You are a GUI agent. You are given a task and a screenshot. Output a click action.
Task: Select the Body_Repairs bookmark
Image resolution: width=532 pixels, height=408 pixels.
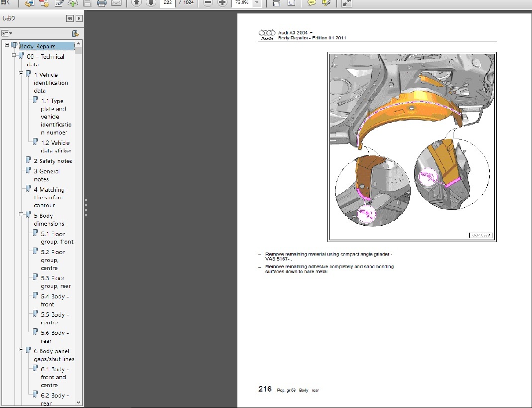coord(46,46)
